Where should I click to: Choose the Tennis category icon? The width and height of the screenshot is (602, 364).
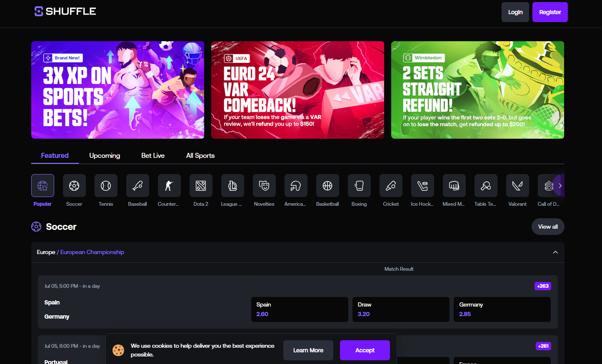(106, 185)
